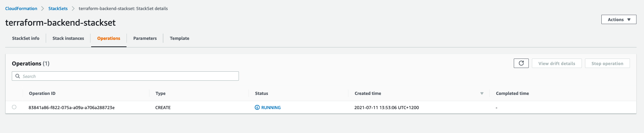Focus the operations Search field
This screenshot has height=133, width=644.
click(x=125, y=76)
